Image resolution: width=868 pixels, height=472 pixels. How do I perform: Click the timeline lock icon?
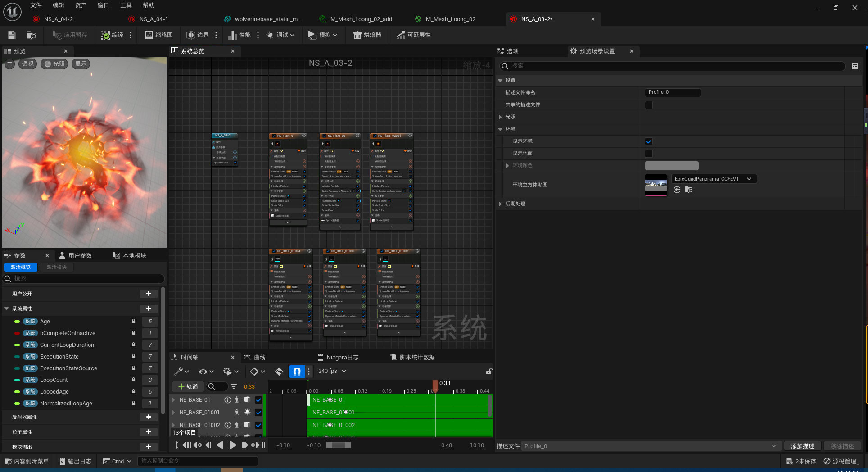tap(488, 372)
